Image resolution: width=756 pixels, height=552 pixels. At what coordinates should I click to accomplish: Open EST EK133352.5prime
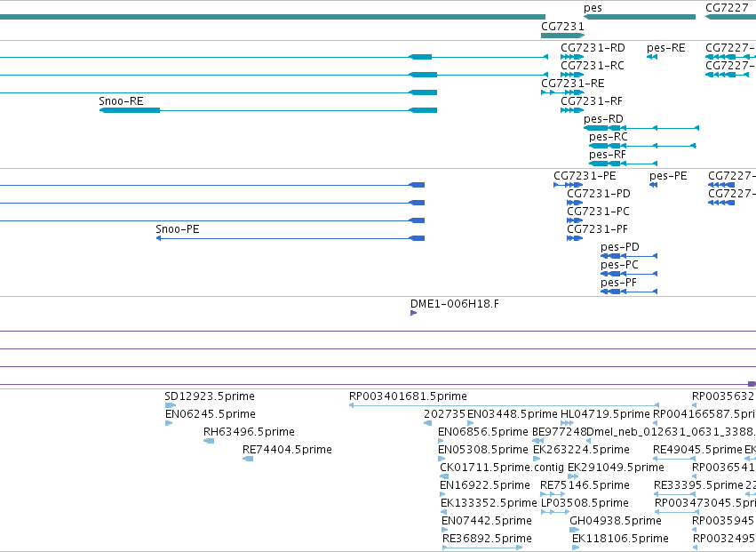click(489, 504)
